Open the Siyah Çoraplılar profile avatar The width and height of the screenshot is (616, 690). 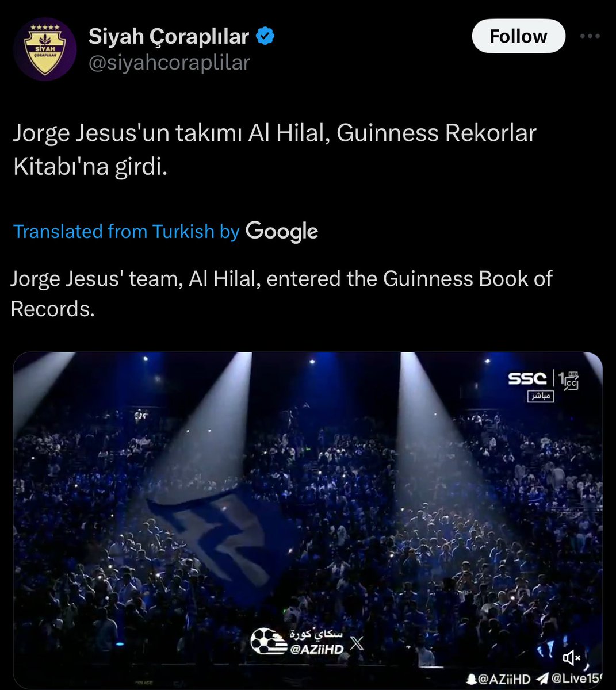pyautogui.click(x=45, y=49)
